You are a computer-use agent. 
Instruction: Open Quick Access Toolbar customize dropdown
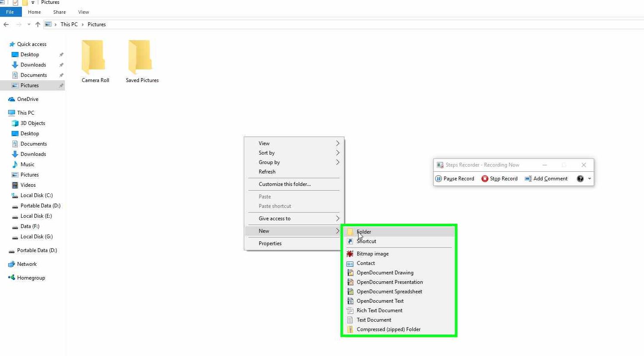coord(33,3)
